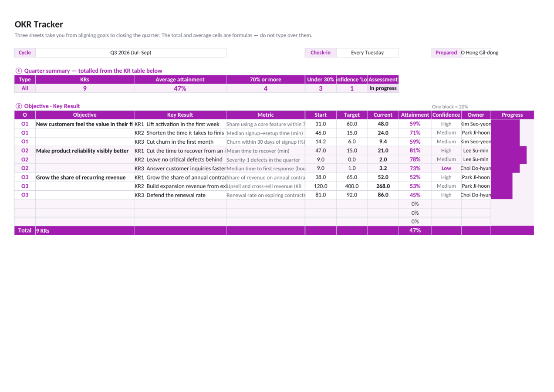Click the 'Progress' column header
Viewport: 554px width, 392px height.
[x=512, y=115]
